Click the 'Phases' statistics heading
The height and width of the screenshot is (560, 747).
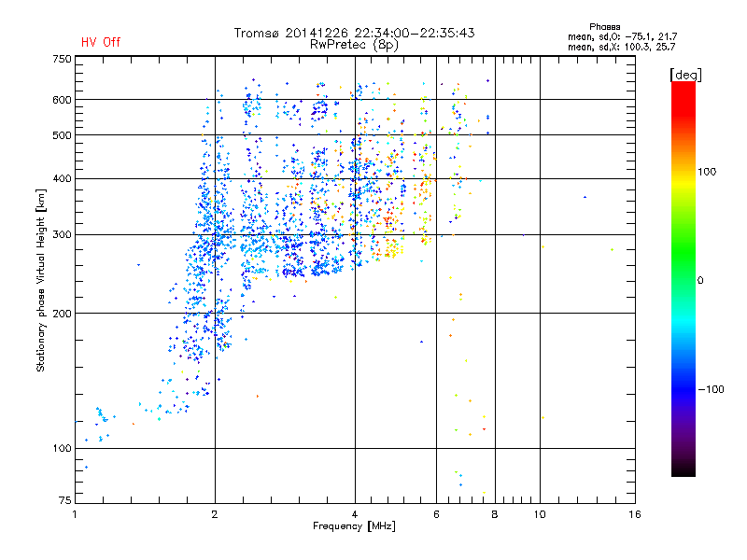click(x=604, y=27)
